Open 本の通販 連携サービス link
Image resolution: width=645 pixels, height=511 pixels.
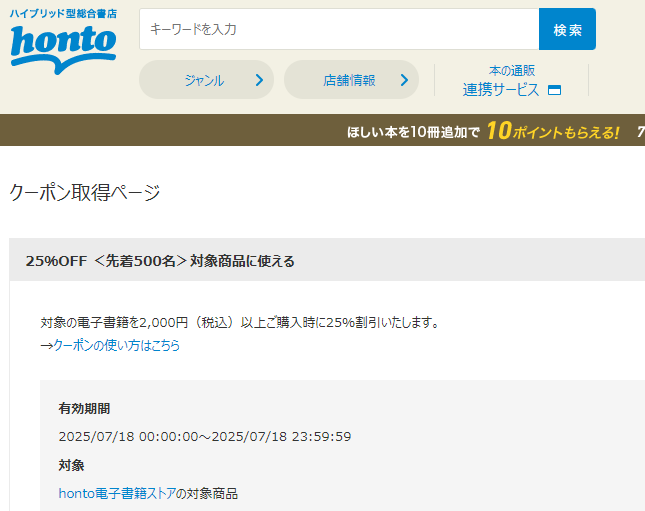pos(512,81)
